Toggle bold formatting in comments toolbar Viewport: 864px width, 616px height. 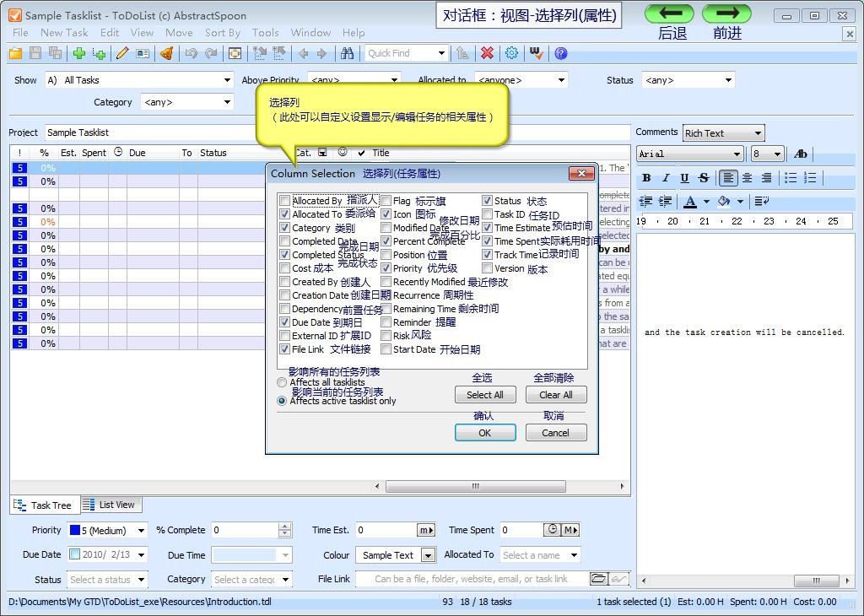pos(646,178)
